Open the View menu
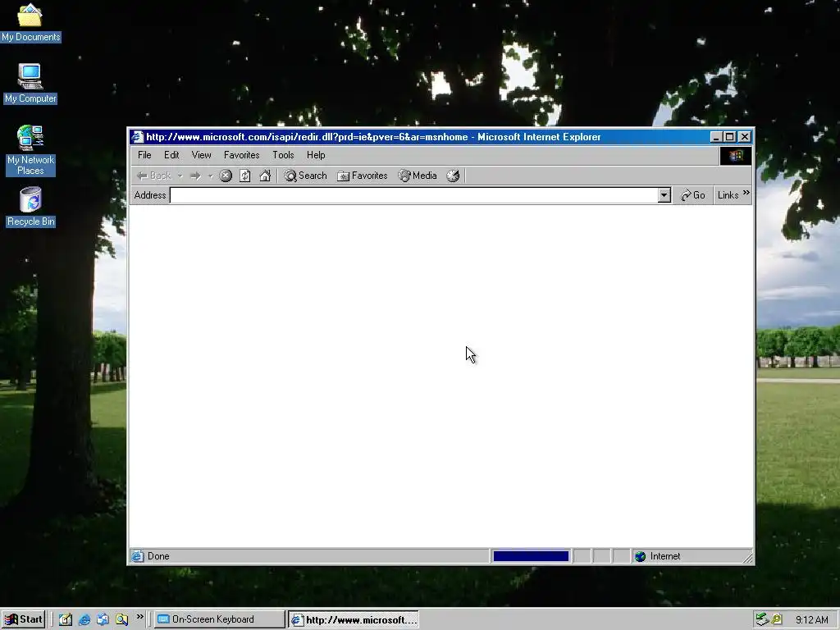Screen dimensions: 840x630 click(x=202, y=155)
